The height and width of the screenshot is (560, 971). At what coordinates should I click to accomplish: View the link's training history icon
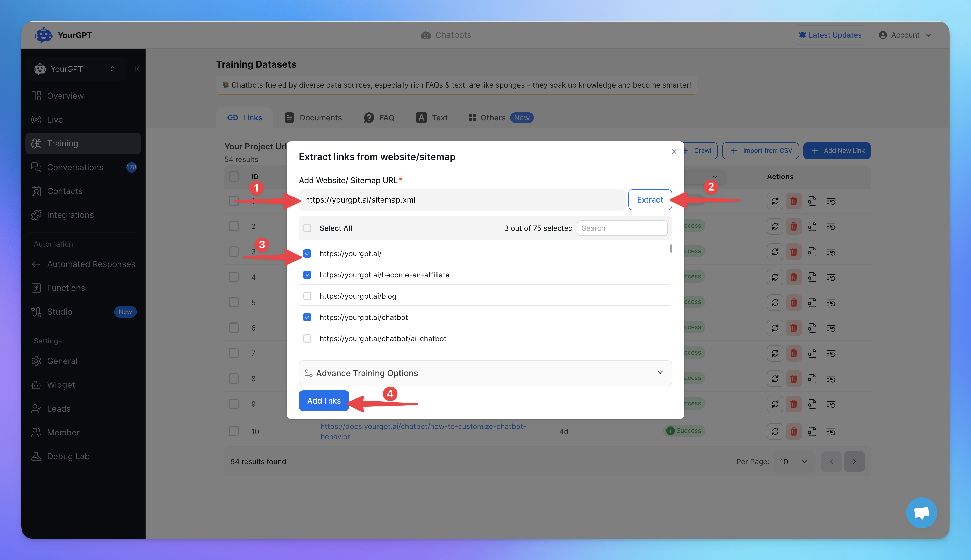[831, 201]
